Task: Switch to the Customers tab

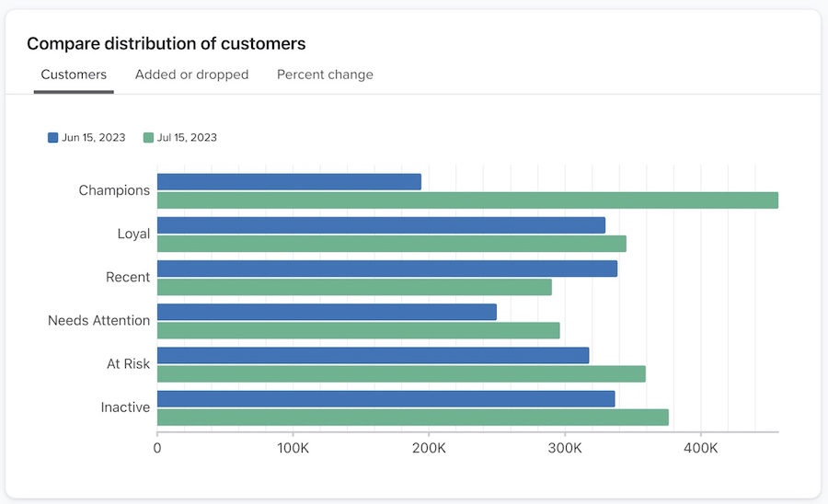Action: click(74, 74)
